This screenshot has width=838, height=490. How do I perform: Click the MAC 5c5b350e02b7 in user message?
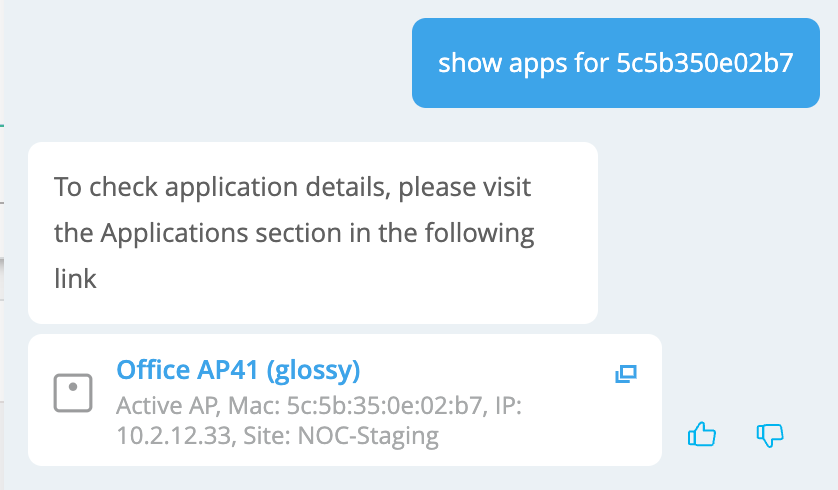click(x=704, y=64)
